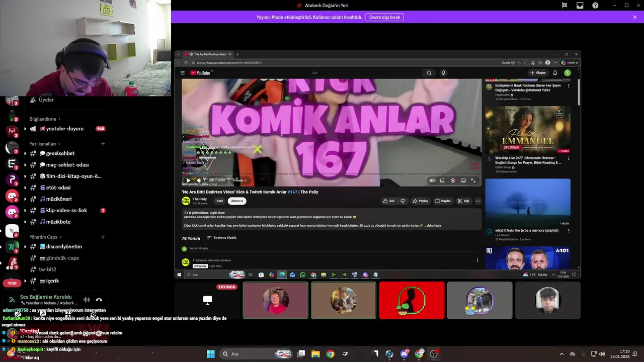Dismiss the streamer mode banner
The width and height of the screenshot is (644, 362).
[x=635, y=17]
